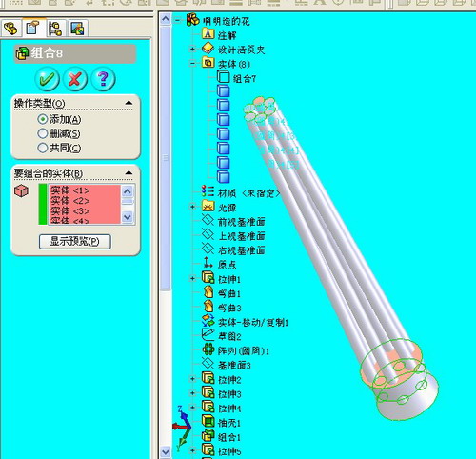Click the feature tree scroll down arrow
476x459 pixels.
(x=166, y=451)
